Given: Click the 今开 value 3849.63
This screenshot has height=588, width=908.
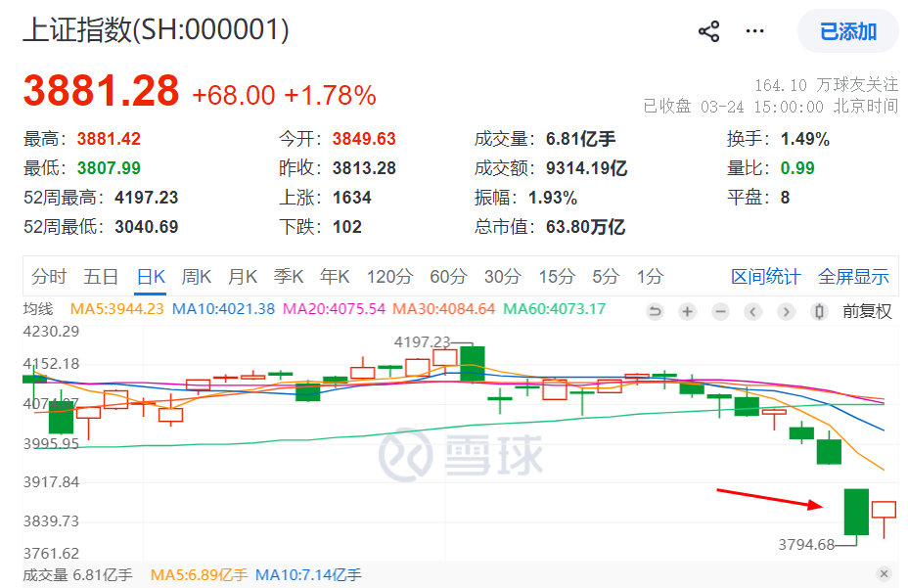Looking at the screenshot, I should tap(364, 139).
